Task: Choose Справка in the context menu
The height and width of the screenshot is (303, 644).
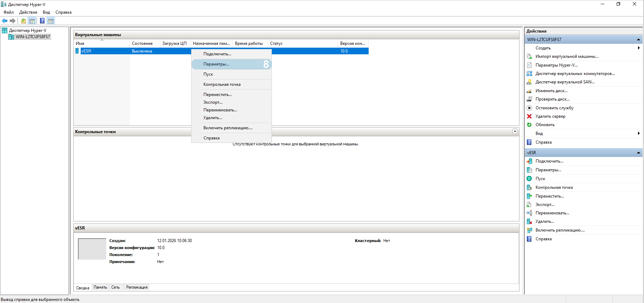Action: click(232, 138)
